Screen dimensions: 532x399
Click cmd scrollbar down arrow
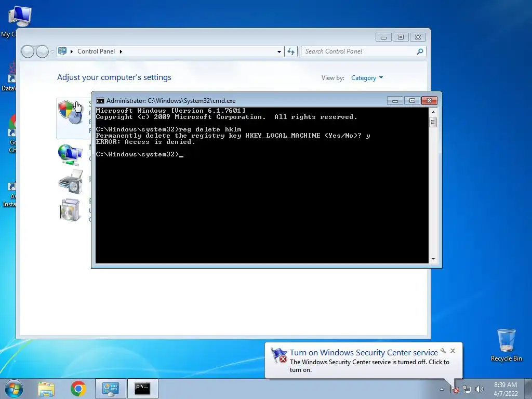[433, 259]
